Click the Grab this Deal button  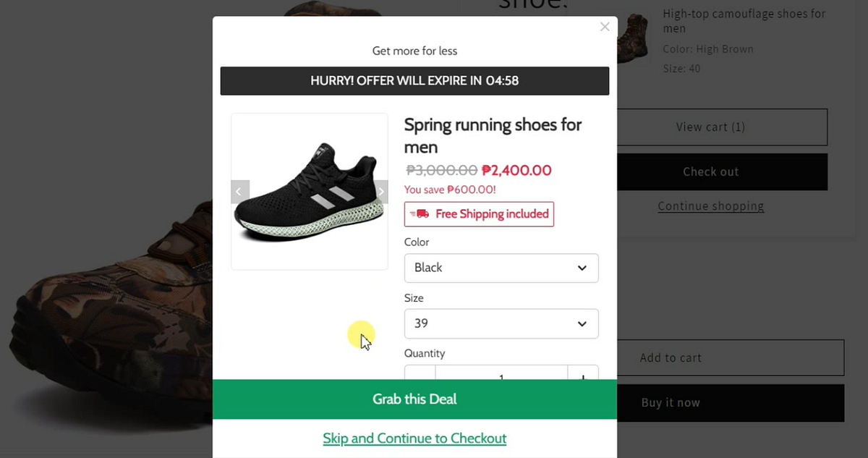414,399
